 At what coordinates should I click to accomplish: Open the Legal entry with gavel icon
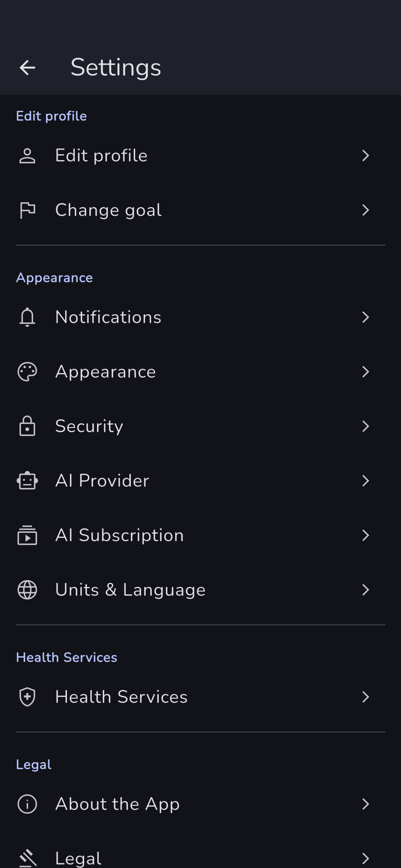tap(79, 858)
